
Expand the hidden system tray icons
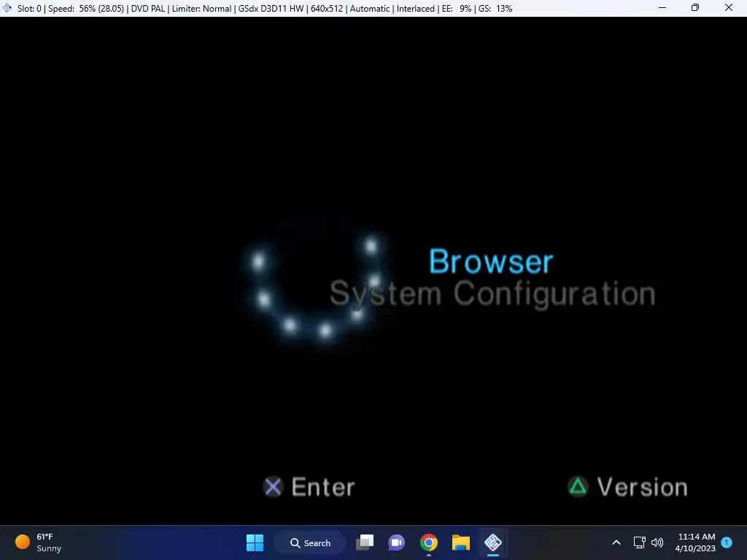[x=616, y=542]
